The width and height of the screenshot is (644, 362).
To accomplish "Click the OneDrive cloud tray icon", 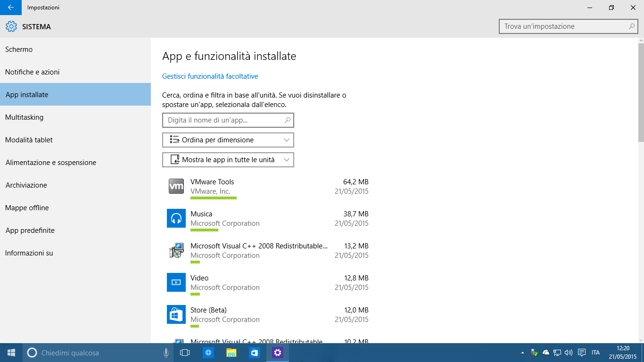I will point(546,353).
